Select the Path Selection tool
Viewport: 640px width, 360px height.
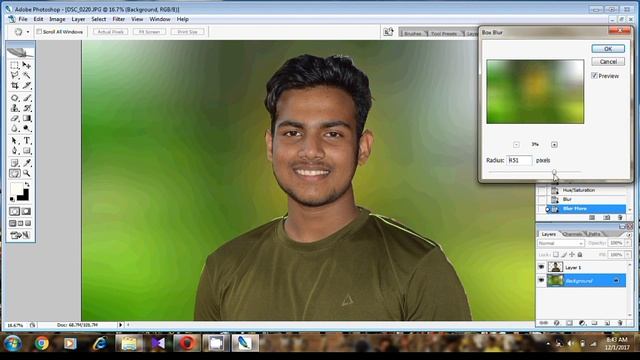click(15, 141)
